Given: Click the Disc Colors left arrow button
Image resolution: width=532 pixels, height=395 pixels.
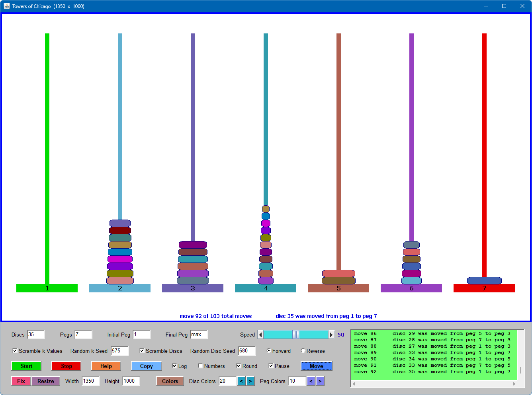Looking at the screenshot, I should pyautogui.click(x=241, y=381).
